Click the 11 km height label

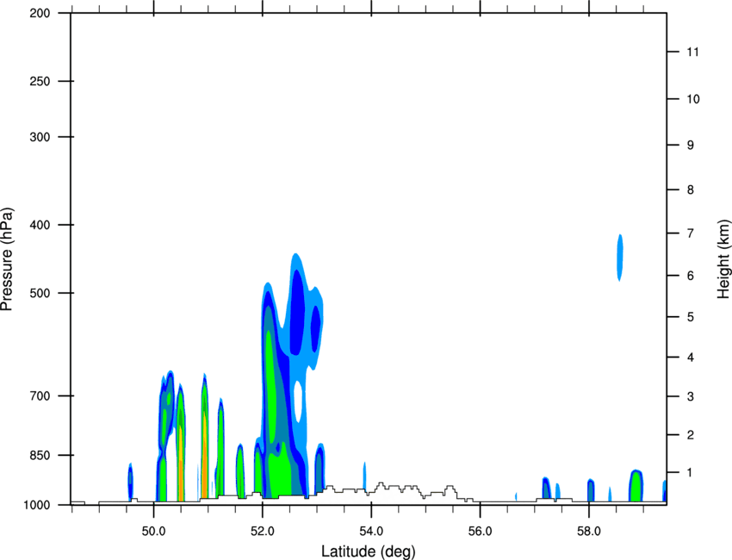tap(692, 52)
